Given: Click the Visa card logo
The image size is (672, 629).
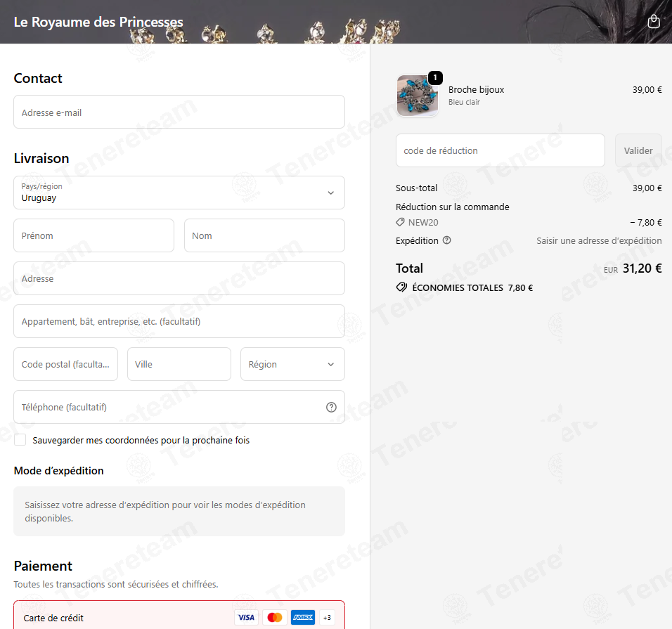Looking at the screenshot, I should click(x=246, y=618).
